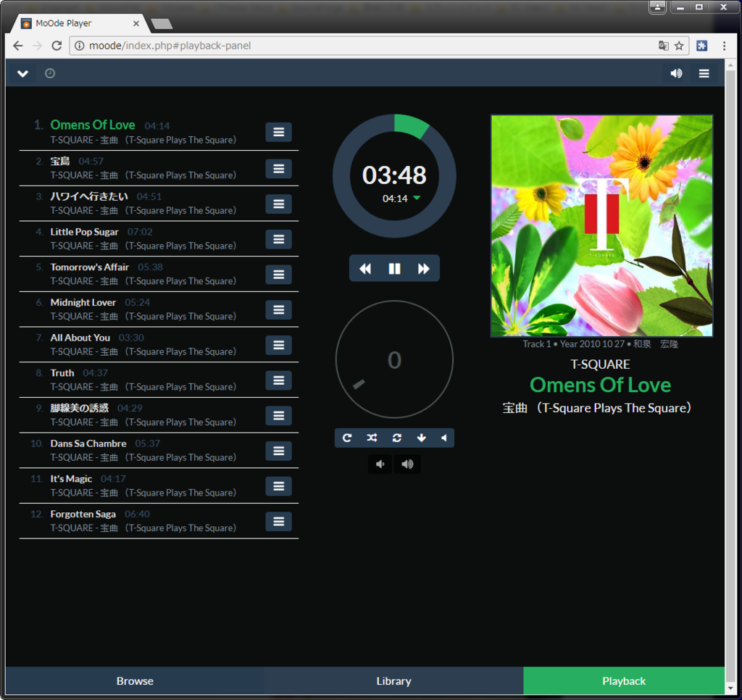This screenshot has width=742, height=700.
Task: Click the T-SQUARE album cover art
Action: click(601, 226)
